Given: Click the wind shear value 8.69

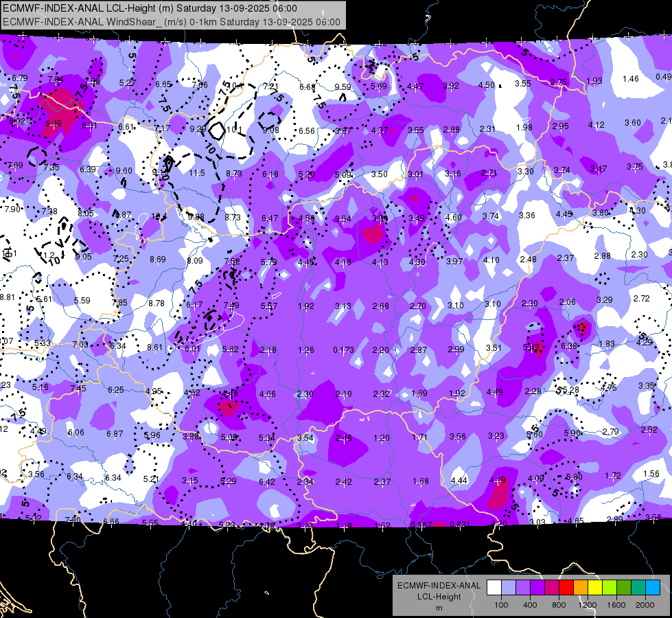Looking at the screenshot, I should click(x=158, y=259).
